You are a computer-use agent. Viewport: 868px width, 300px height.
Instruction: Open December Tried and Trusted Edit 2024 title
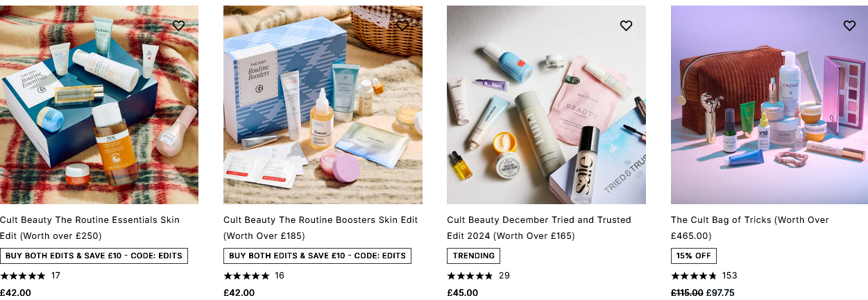point(539,228)
